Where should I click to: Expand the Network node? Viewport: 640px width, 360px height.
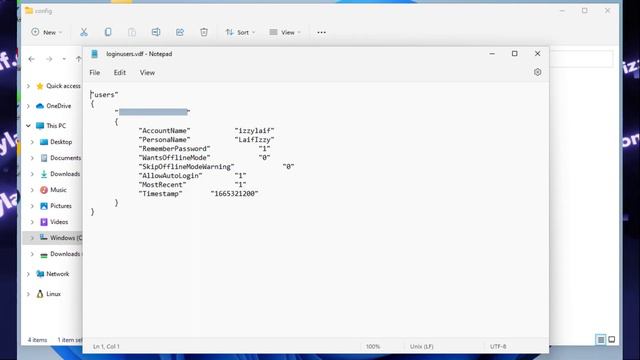tap(28, 274)
